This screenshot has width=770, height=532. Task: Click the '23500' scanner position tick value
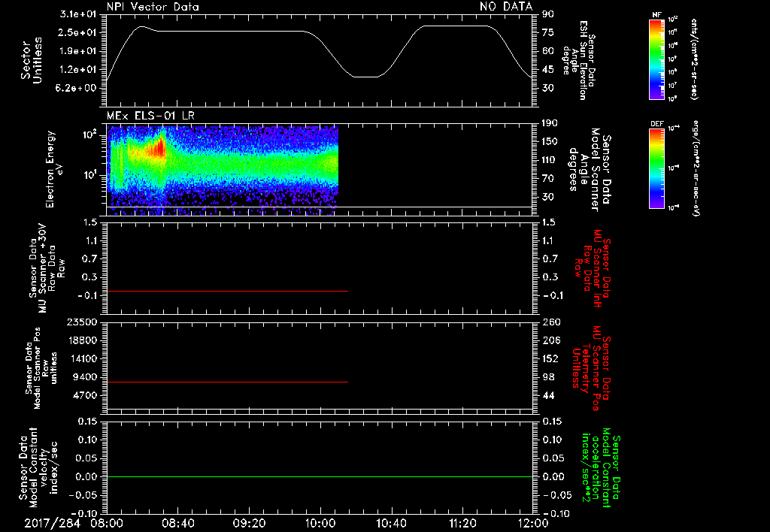[81, 322]
